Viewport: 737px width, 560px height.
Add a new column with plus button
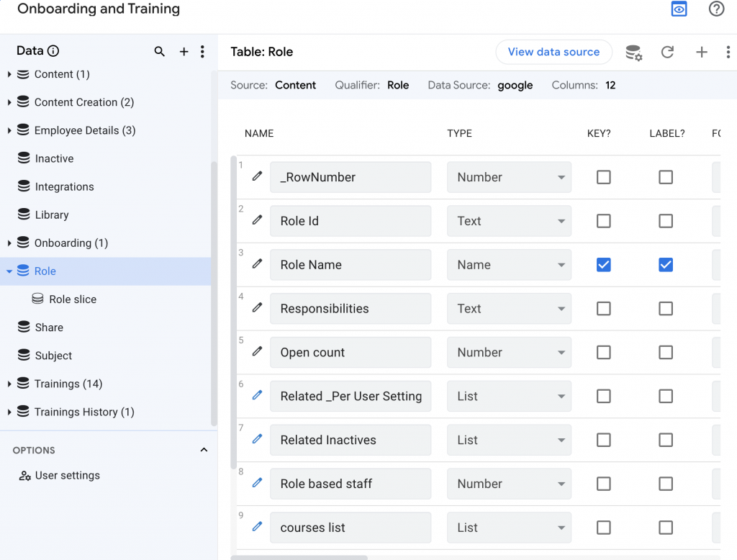tap(702, 52)
